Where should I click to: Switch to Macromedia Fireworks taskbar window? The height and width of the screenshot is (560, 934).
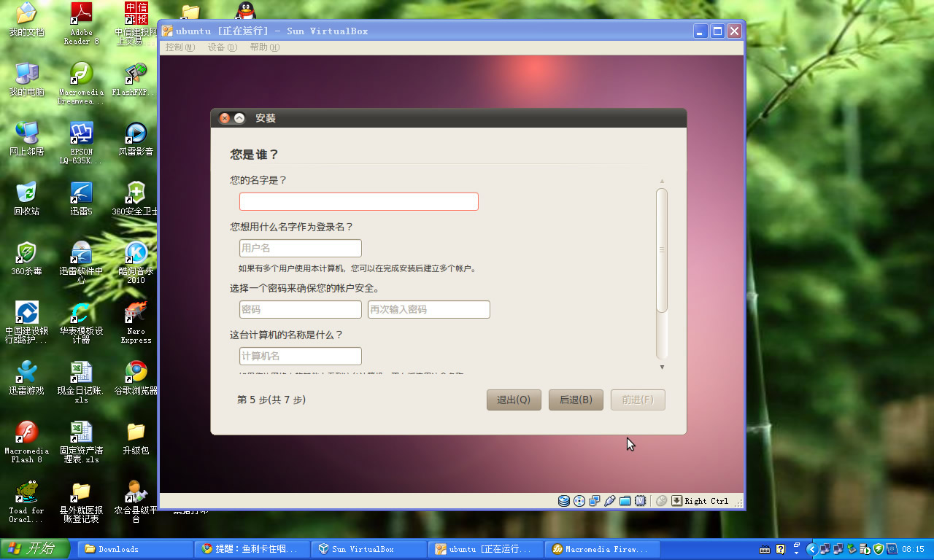click(602, 549)
